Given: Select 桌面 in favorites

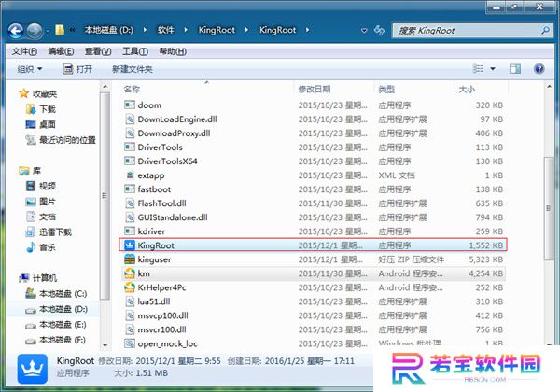Looking at the screenshot, I should tap(48, 124).
